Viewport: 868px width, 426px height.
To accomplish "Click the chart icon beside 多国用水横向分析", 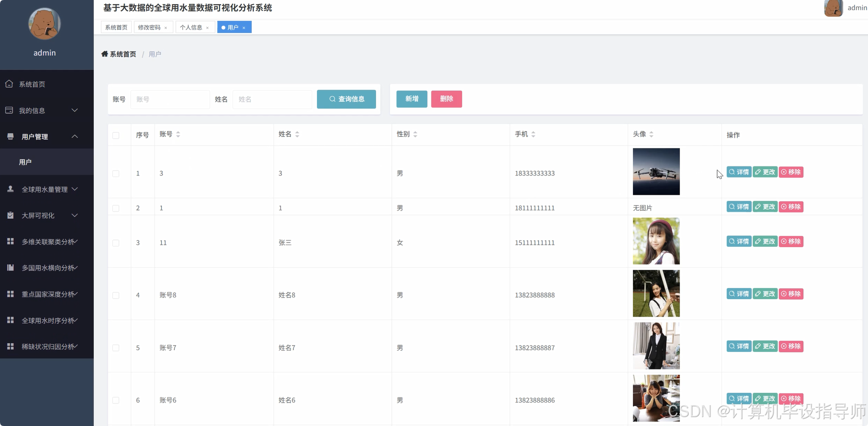I will (x=11, y=268).
